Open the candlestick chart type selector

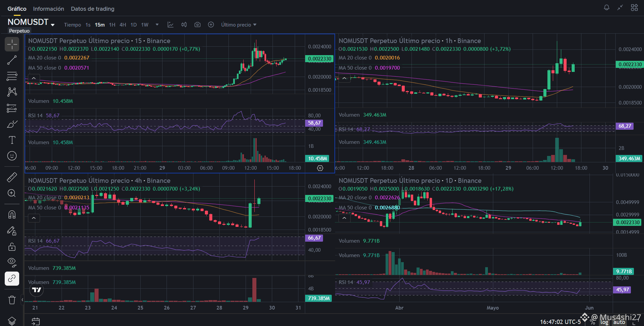tap(184, 25)
